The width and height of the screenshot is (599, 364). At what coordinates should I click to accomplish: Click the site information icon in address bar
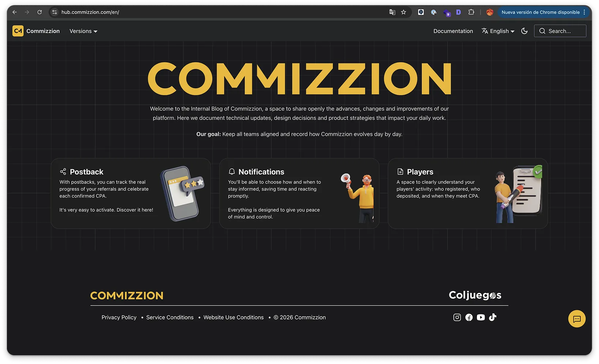tap(54, 12)
